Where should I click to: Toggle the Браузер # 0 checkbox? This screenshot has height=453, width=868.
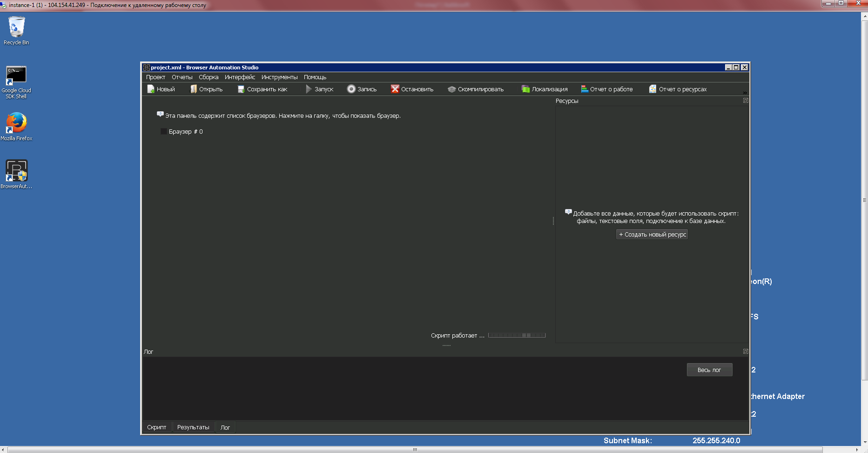pyautogui.click(x=164, y=132)
